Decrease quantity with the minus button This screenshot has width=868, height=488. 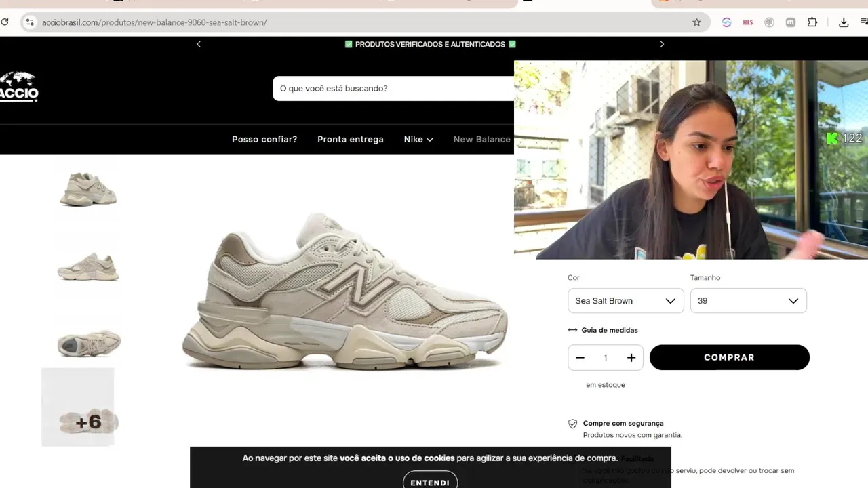(x=580, y=358)
